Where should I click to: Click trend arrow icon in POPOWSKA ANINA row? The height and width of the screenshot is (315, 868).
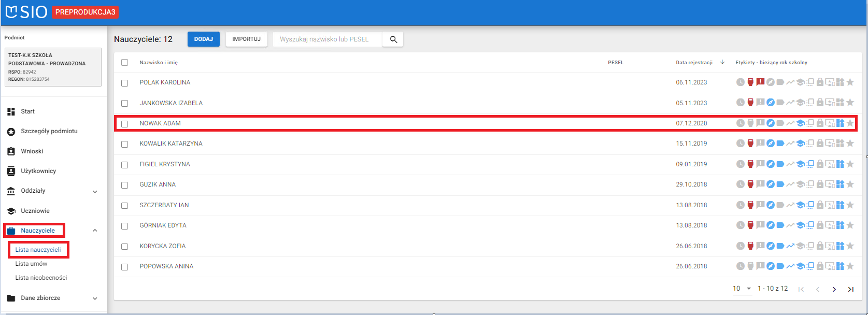coord(790,266)
